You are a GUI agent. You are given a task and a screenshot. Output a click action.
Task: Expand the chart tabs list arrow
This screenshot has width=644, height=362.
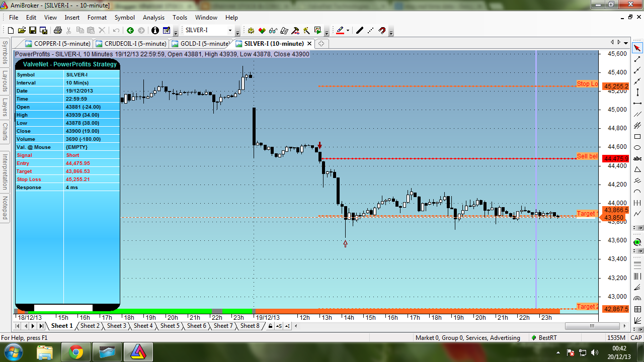[626, 43]
